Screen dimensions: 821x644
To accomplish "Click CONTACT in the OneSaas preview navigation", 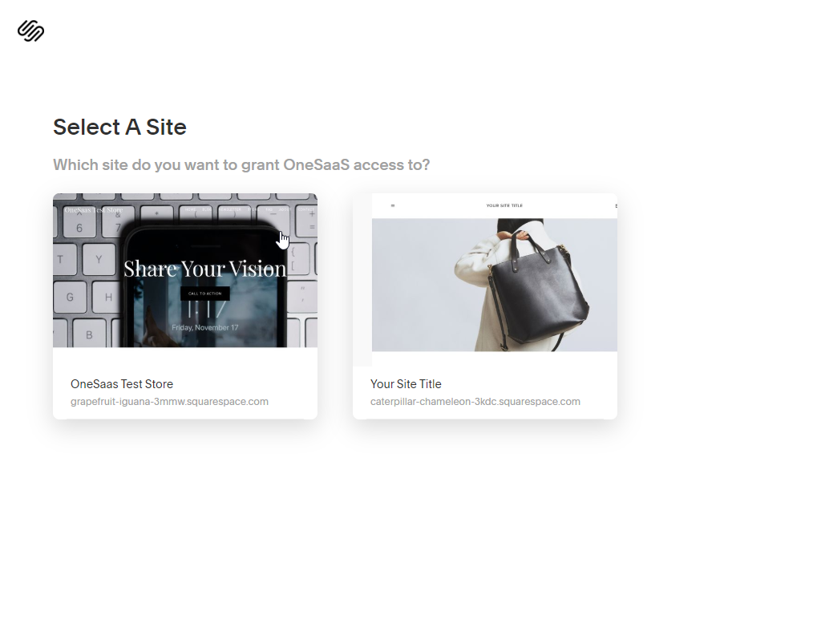I will click(x=307, y=209).
